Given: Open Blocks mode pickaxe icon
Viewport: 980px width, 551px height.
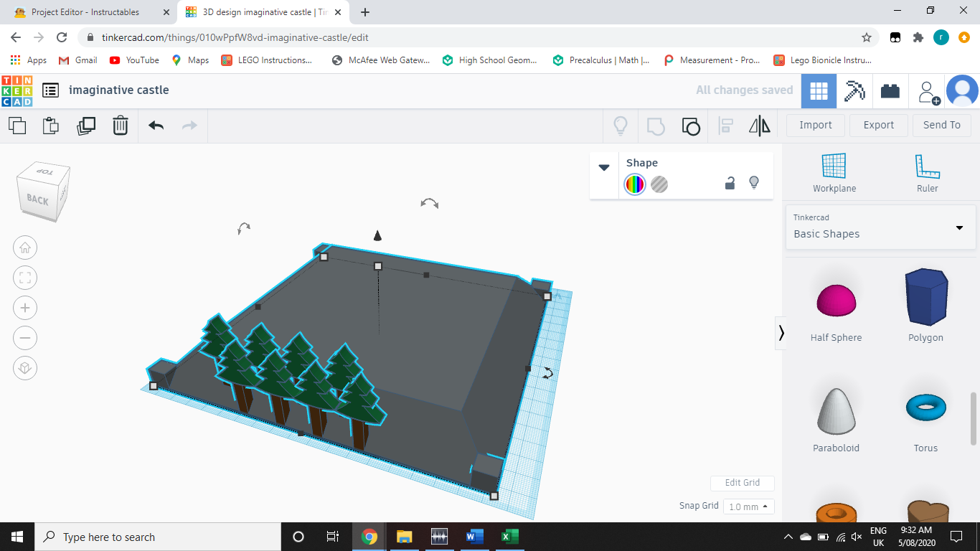Looking at the screenshot, I should (854, 91).
